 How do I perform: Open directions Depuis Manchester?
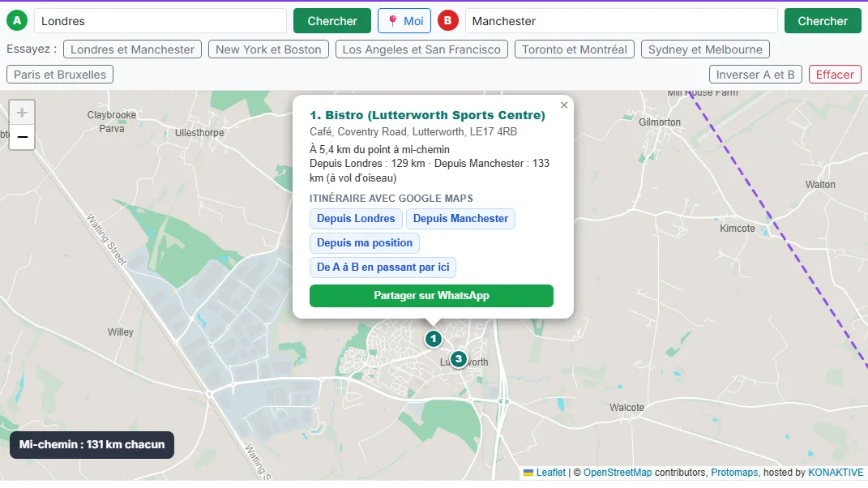point(460,219)
